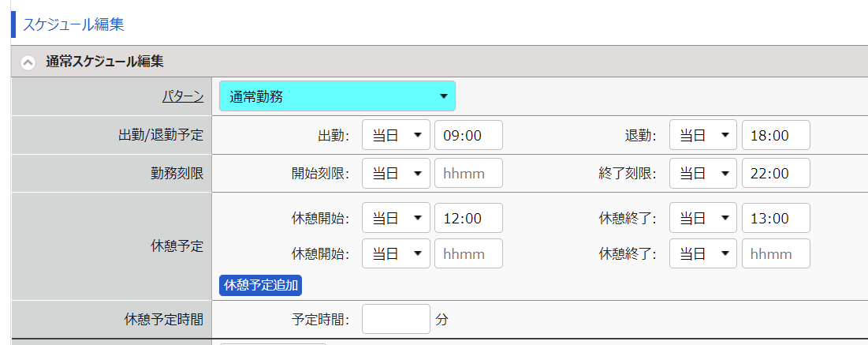Open the first 休憩終了 day dropdown

(x=703, y=218)
